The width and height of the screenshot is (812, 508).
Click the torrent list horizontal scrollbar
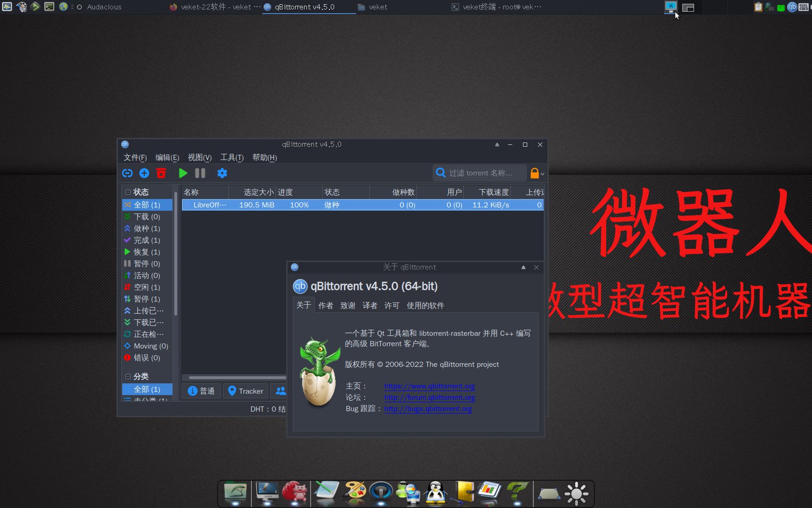(x=237, y=377)
